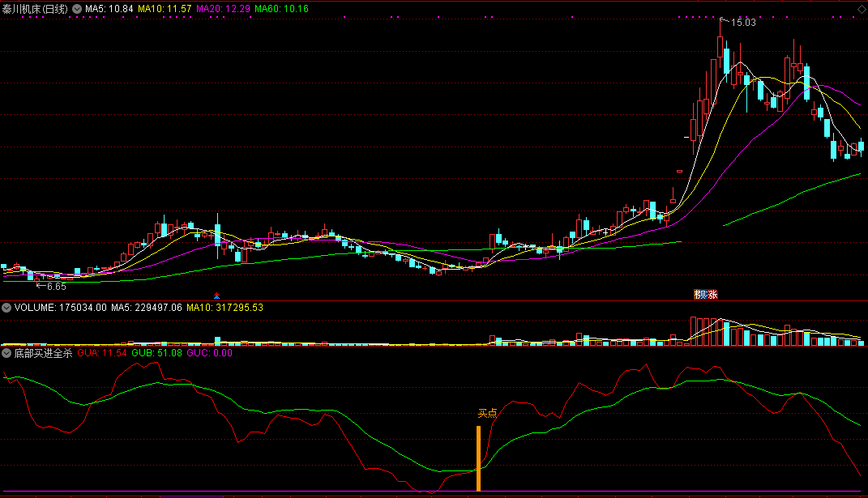Open the VOLUME indicator dropdown arrow

[6, 308]
